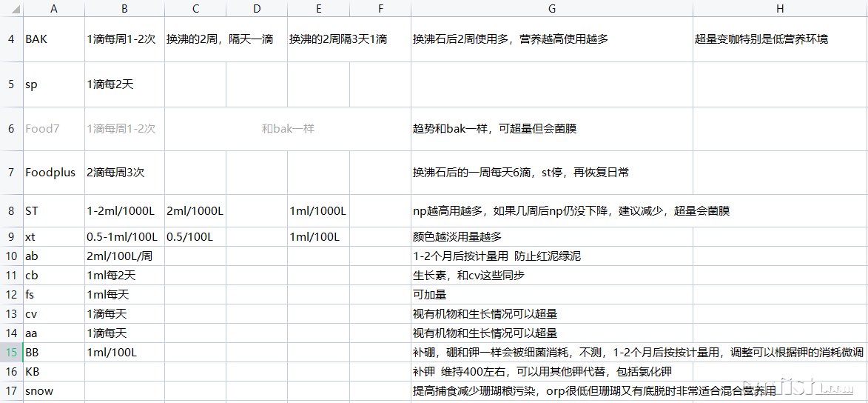Select the cell reading 颜色越淡用量越多
The image size is (868, 403).
click(x=551, y=237)
